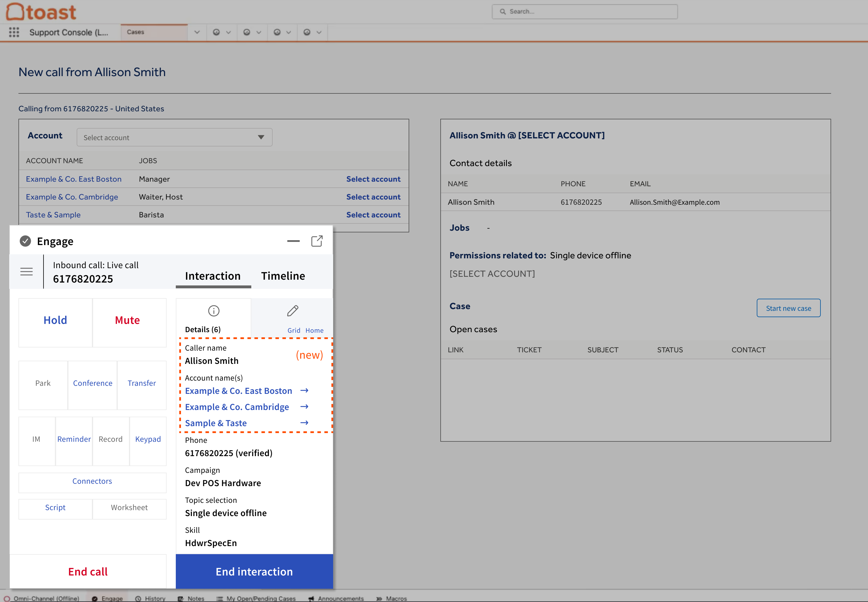Click the arrow next to Sample & Taste

pos(304,423)
